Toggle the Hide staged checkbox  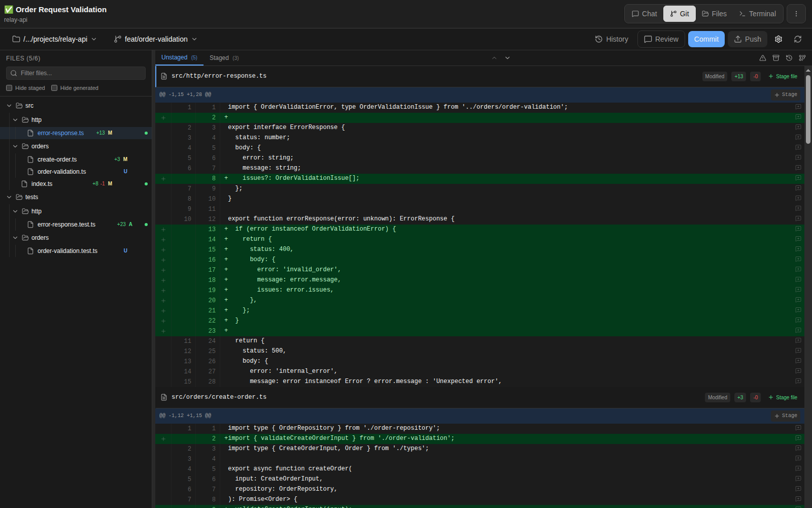pos(9,88)
